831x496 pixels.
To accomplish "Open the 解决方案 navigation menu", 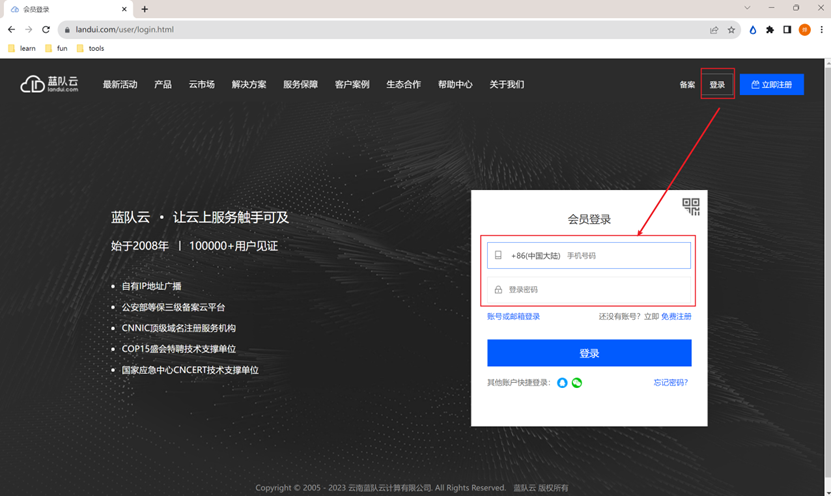I will point(249,85).
